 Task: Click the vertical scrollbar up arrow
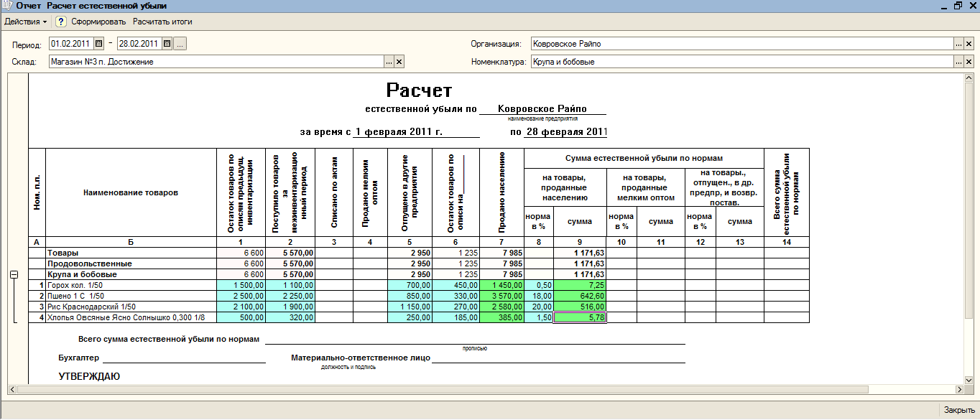pos(969,78)
